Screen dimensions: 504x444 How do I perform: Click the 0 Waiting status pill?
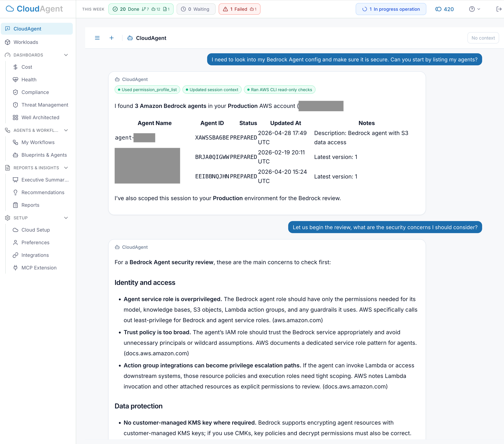(196, 9)
